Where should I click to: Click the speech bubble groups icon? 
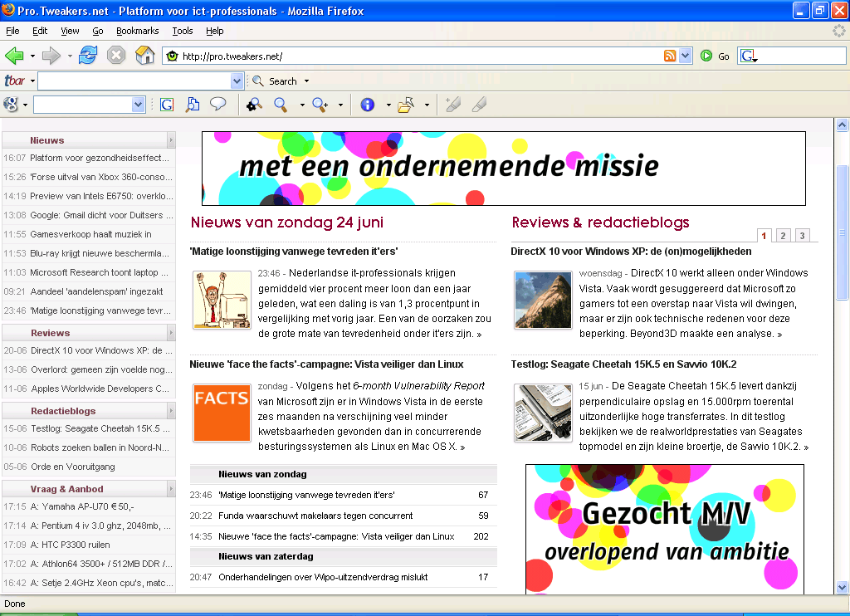(218, 104)
